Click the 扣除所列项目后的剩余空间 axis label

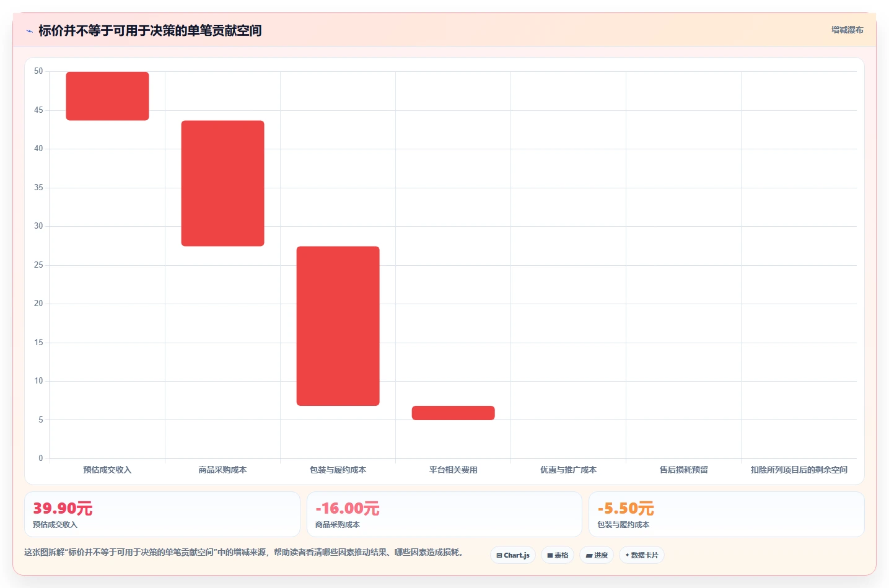pos(799,470)
